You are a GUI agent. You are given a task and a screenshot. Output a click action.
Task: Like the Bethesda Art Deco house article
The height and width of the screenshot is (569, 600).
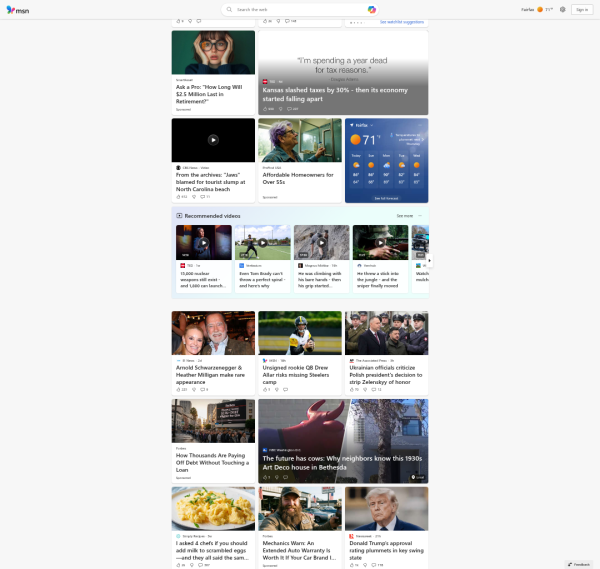(266, 477)
